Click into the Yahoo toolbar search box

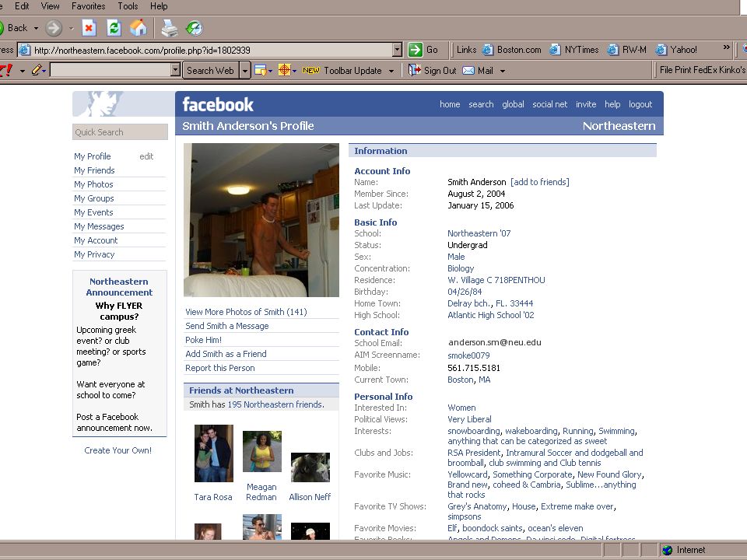(x=110, y=70)
